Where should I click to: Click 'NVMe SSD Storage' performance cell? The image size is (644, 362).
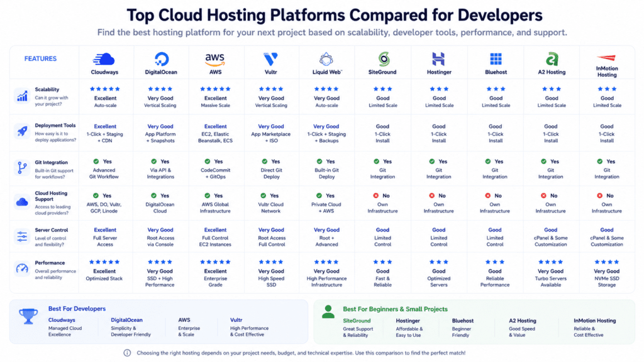[x=607, y=282]
